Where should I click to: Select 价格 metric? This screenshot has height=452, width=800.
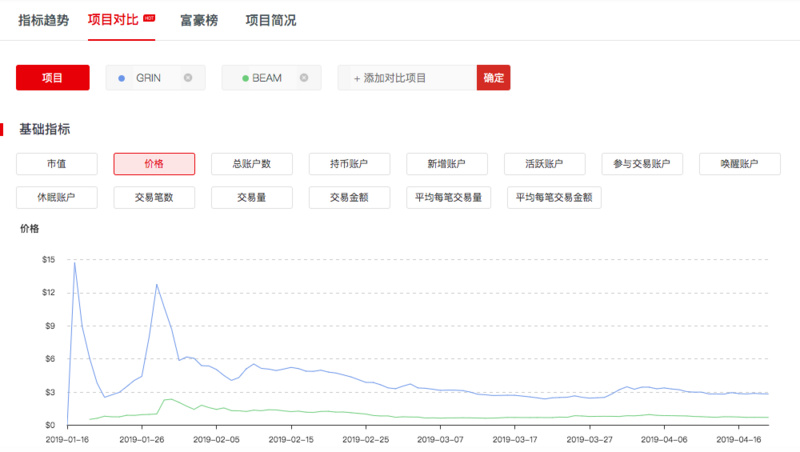154,164
